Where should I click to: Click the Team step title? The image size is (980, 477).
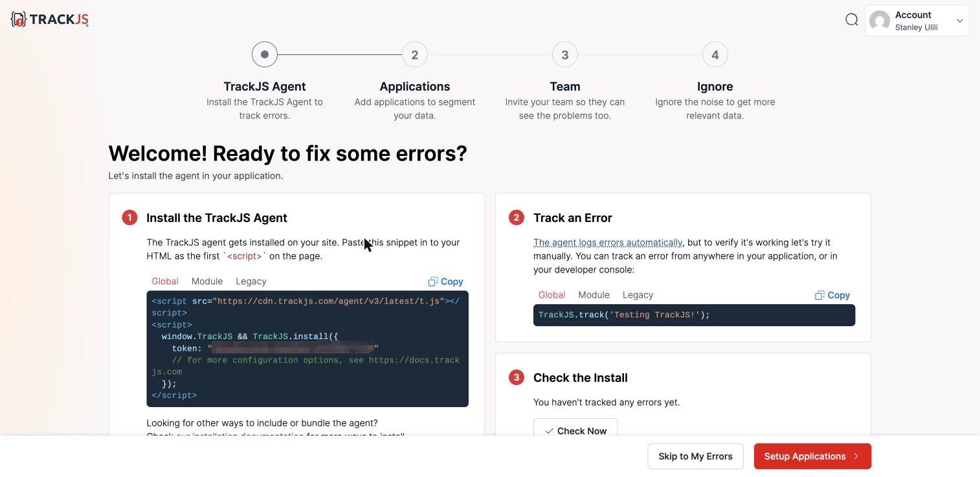(565, 87)
